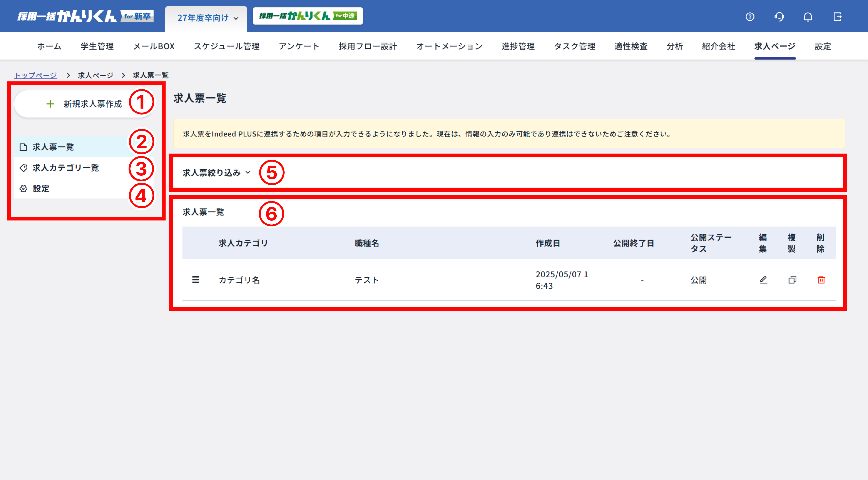Switch to the for中途 product logo
The width and height of the screenshot is (868, 480).
click(308, 16)
